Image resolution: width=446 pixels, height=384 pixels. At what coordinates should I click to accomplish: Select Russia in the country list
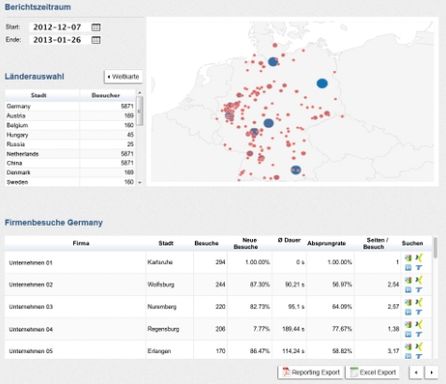point(70,144)
